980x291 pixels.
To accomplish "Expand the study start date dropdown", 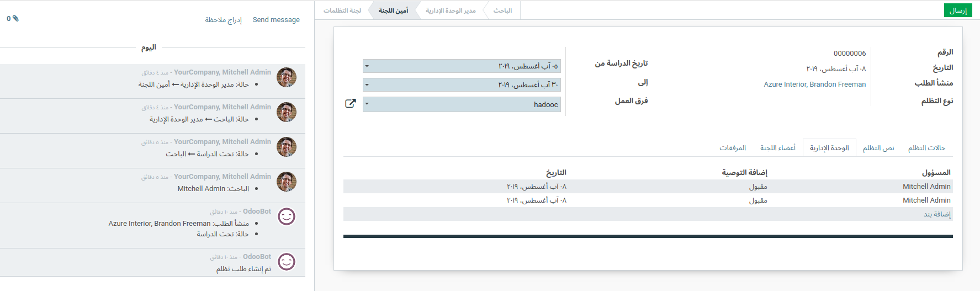I will tap(367, 66).
